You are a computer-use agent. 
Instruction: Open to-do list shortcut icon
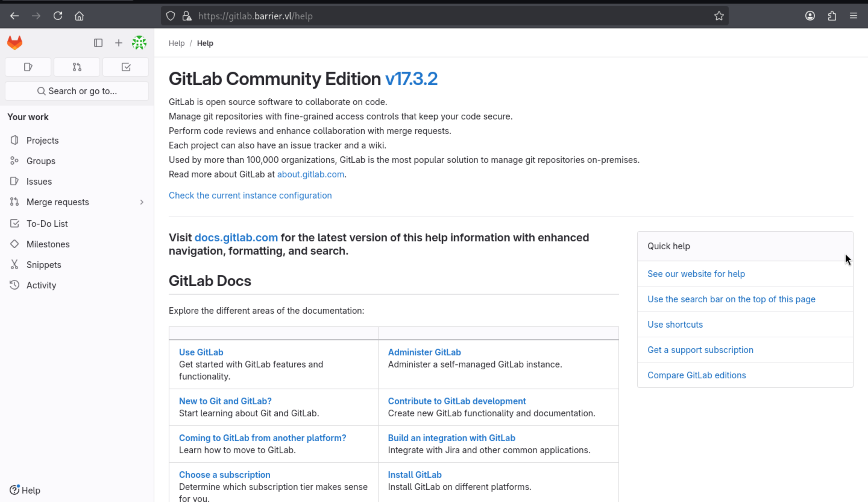[126, 67]
